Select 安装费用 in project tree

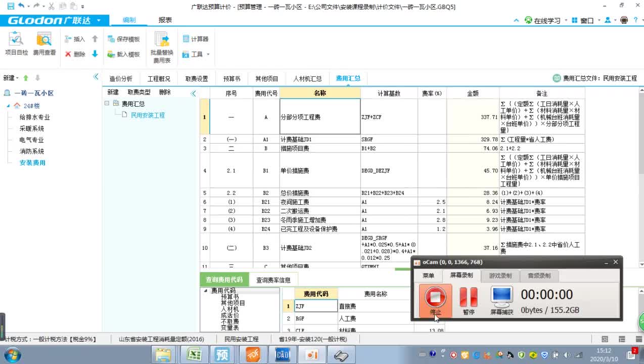32,163
